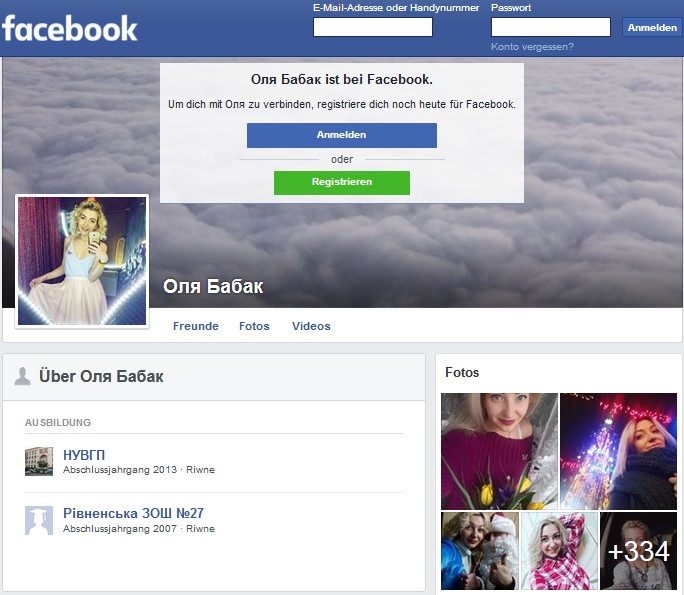Focus the E-Mail-Adresse oder Handynummer field

tap(373, 27)
